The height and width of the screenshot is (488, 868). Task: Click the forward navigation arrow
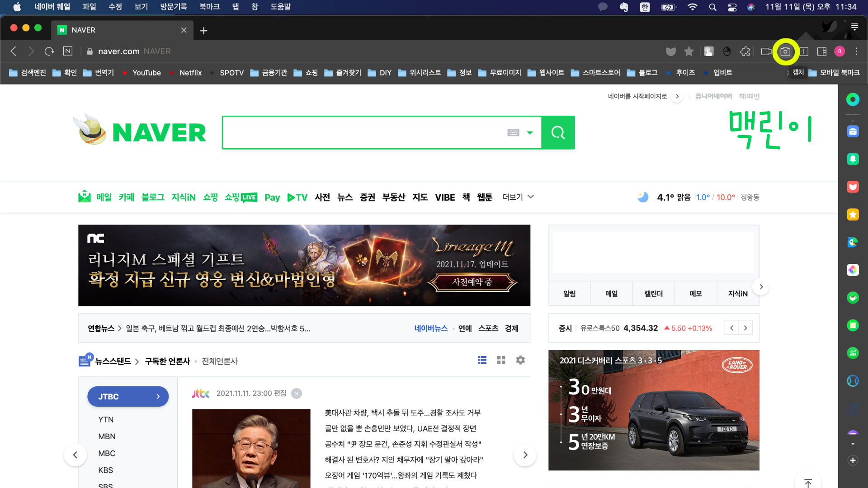pos(31,52)
